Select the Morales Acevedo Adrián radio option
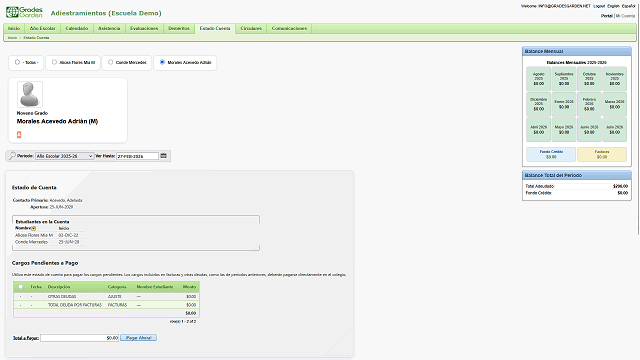This screenshot has height=360, width=640. (162, 62)
